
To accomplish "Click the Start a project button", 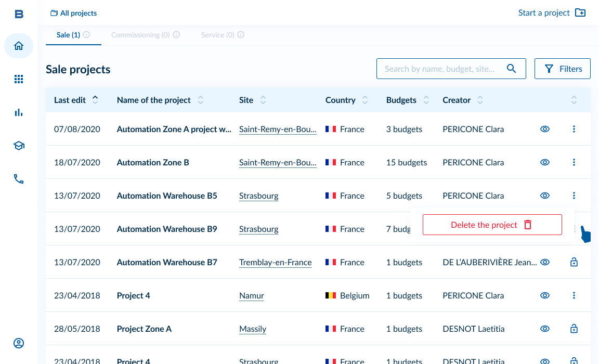I will pyautogui.click(x=552, y=12).
